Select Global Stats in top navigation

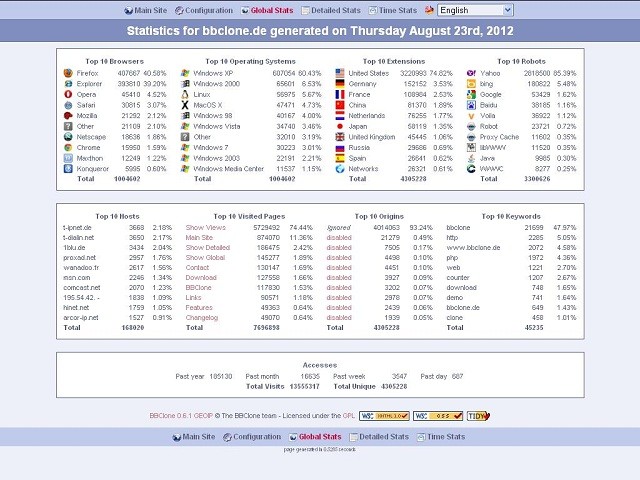point(267,11)
